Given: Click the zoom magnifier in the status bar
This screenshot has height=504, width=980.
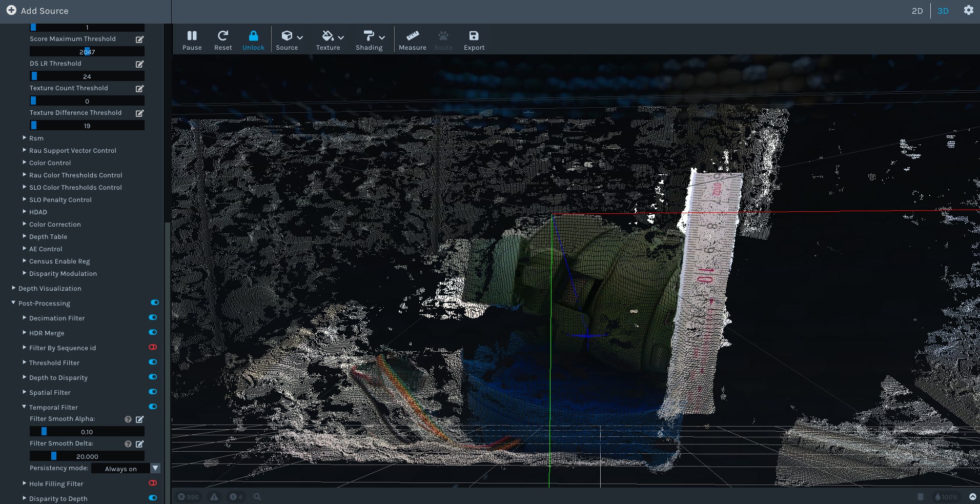Looking at the screenshot, I should point(257,496).
